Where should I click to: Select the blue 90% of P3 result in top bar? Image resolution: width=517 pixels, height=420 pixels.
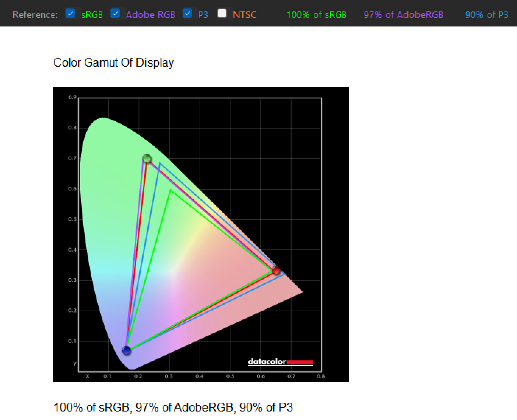[486, 15]
